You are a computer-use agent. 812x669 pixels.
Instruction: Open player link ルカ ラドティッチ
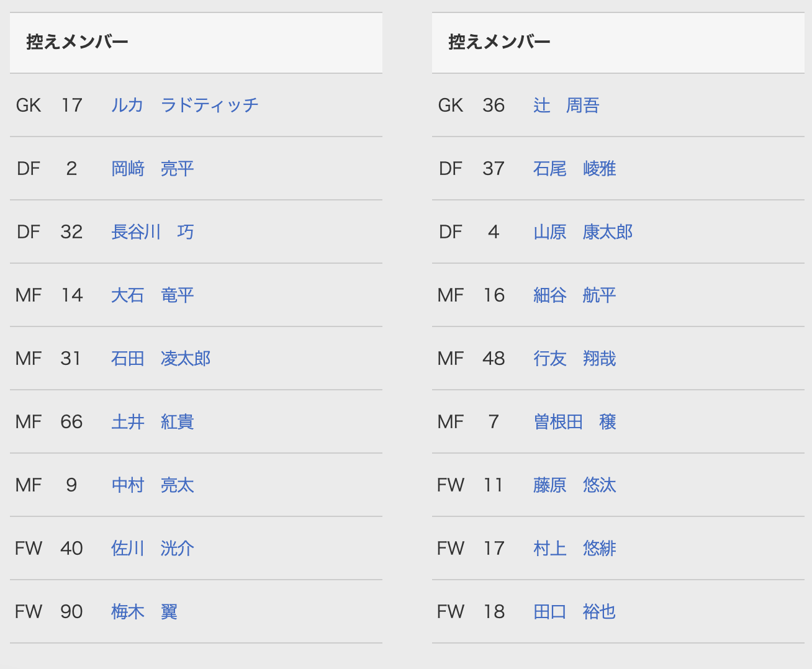click(x=184, y=106)
